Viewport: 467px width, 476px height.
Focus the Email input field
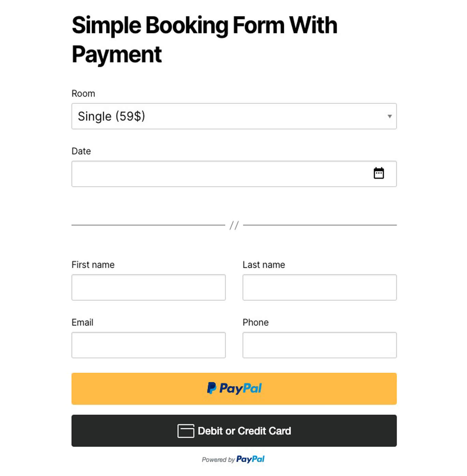coord(148,345)
